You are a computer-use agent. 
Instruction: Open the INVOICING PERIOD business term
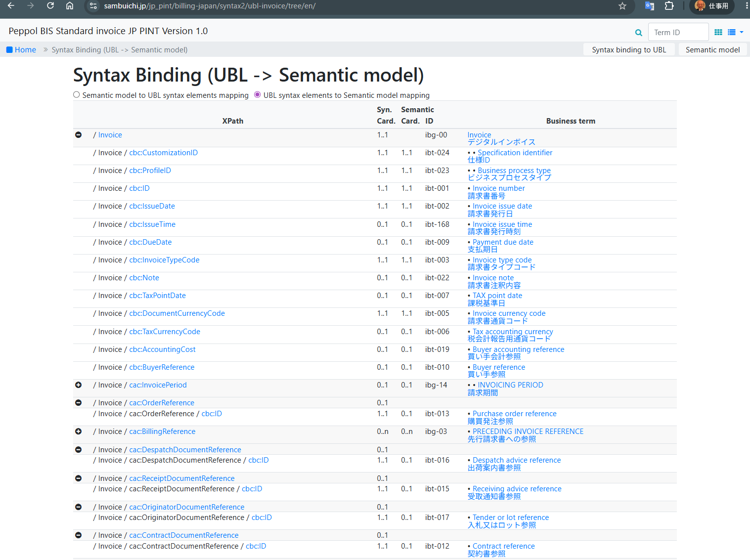[511, 385]
